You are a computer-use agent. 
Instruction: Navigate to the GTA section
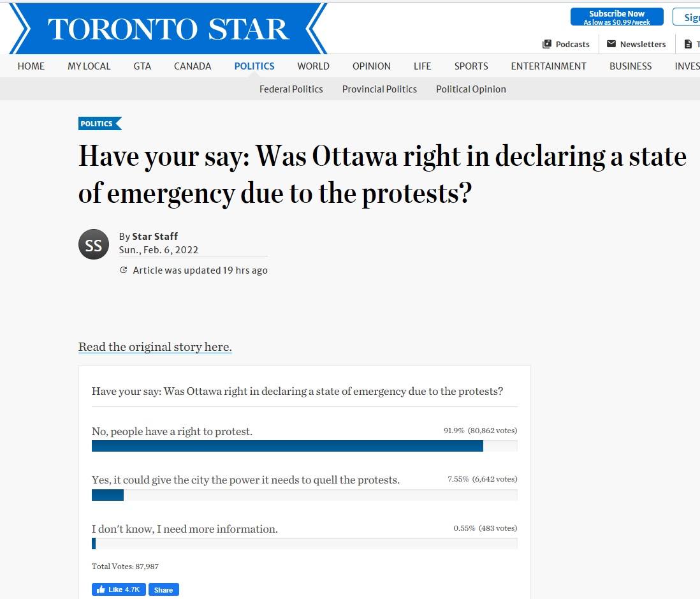(142, 66)
